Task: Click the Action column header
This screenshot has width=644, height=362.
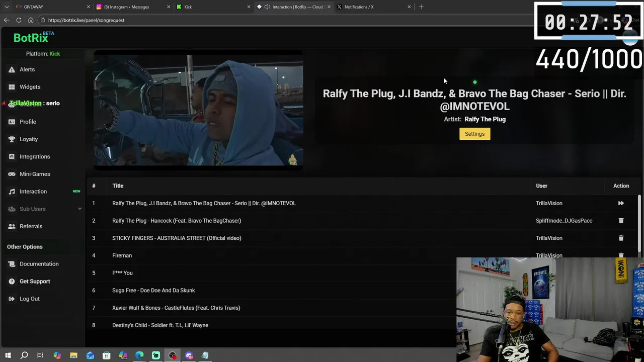Action: (x=621, y=186)
